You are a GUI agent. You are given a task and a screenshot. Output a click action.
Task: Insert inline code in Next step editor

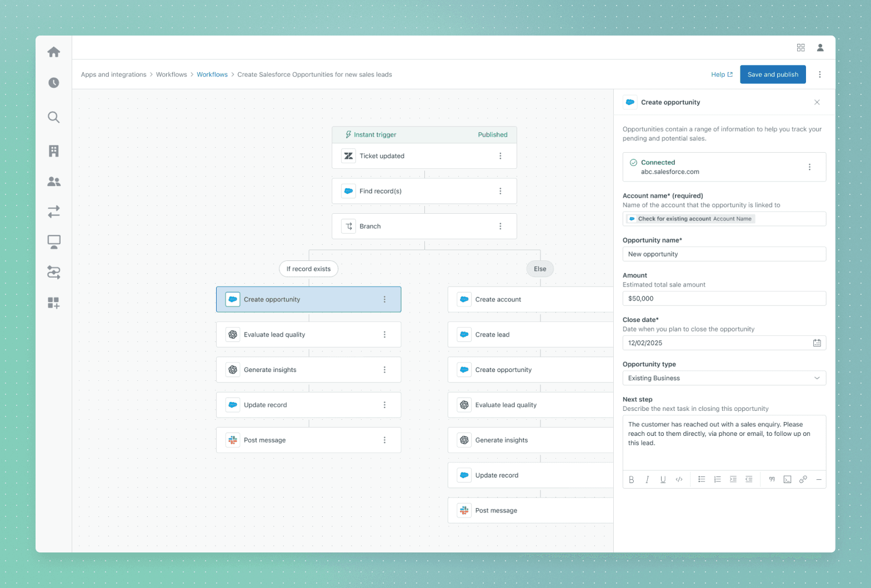click(x=679, y=480)
